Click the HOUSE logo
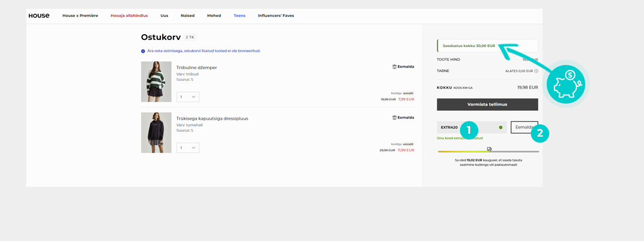This screenshot has height=241, width=644. (x=39, y=16)
